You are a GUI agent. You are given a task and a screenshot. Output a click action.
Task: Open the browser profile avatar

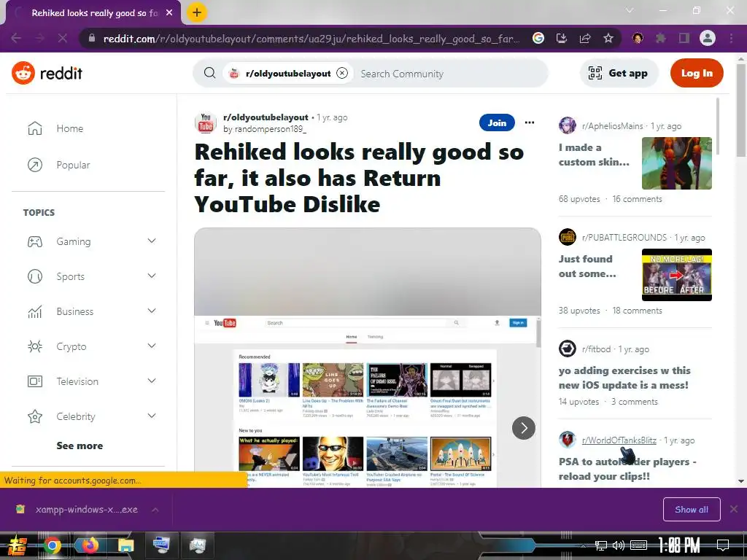click(x=708, y=38)
